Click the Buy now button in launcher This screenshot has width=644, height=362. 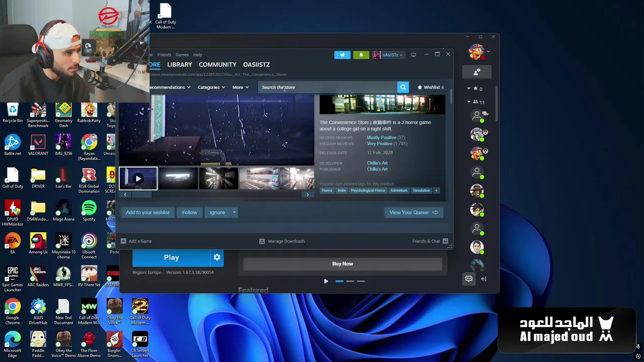(x=343, y=264)
